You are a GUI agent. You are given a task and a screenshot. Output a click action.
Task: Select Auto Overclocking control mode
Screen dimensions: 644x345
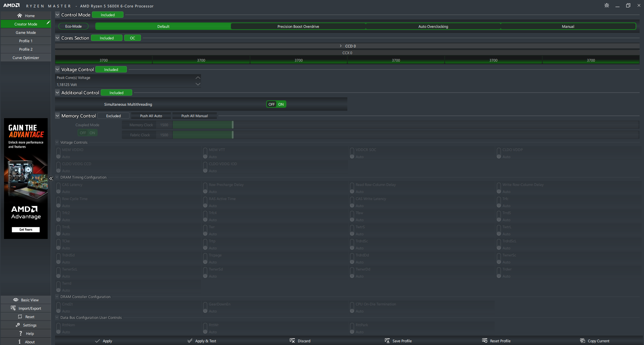[433, 27]
